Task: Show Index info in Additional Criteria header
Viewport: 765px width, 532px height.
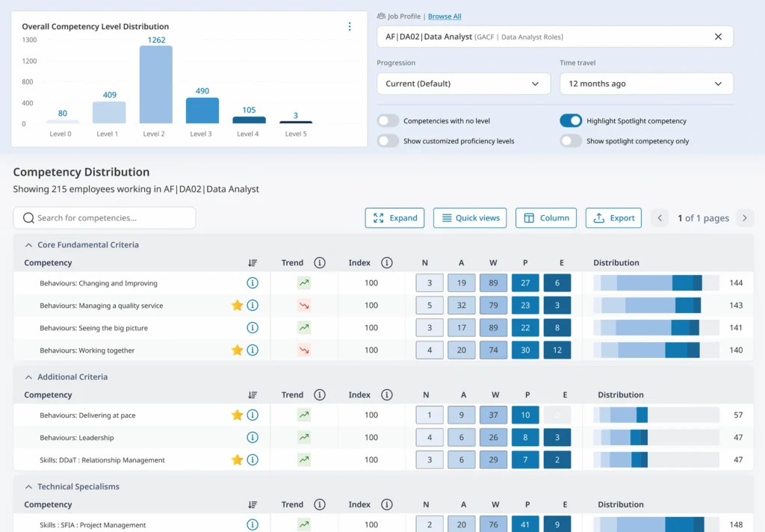Action: pos(387,395)
